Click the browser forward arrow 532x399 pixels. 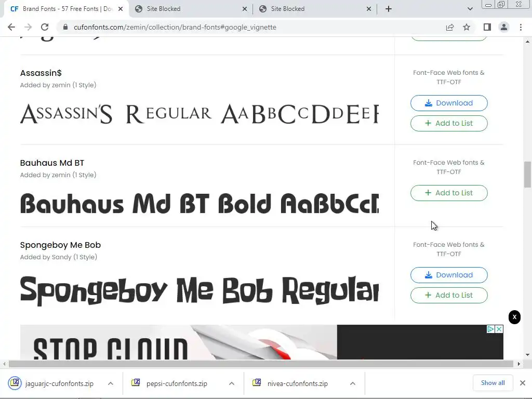(28, 27)
